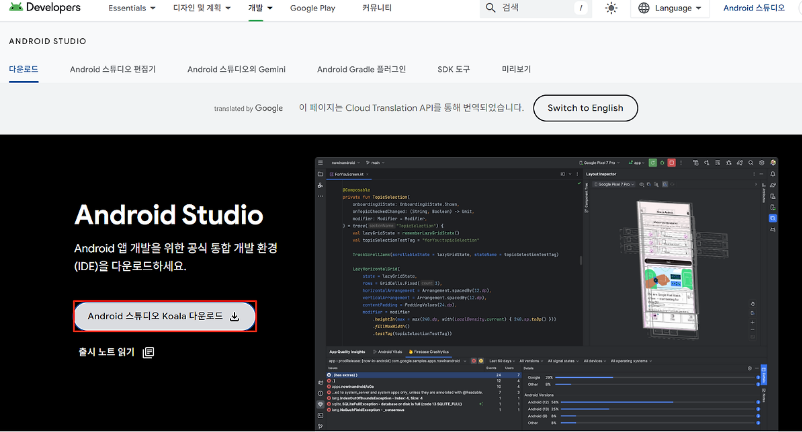The height and width of the screenshot is (432, 802).
Task: Open the Android 스튜디오 link
Action: point(754,8)
